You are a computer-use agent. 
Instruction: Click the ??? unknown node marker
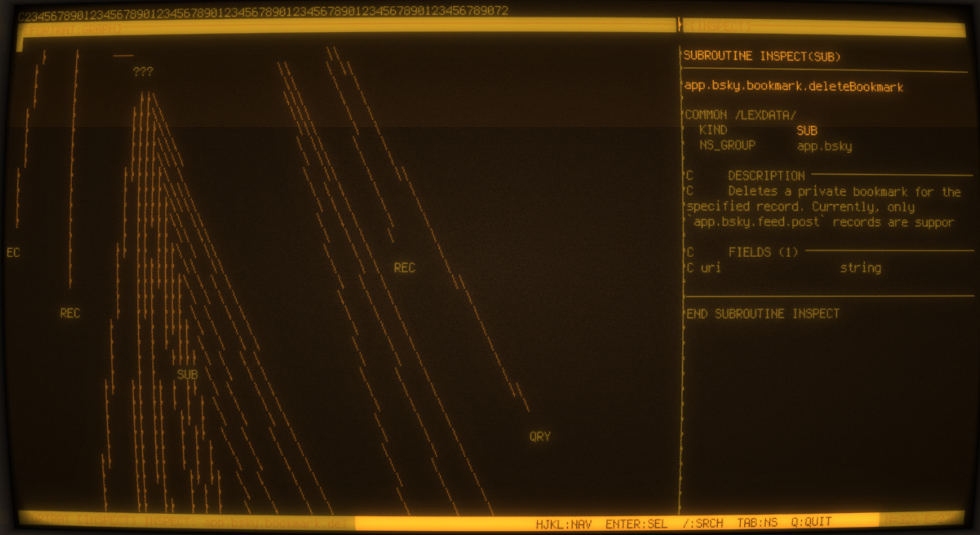pos(144,71)
